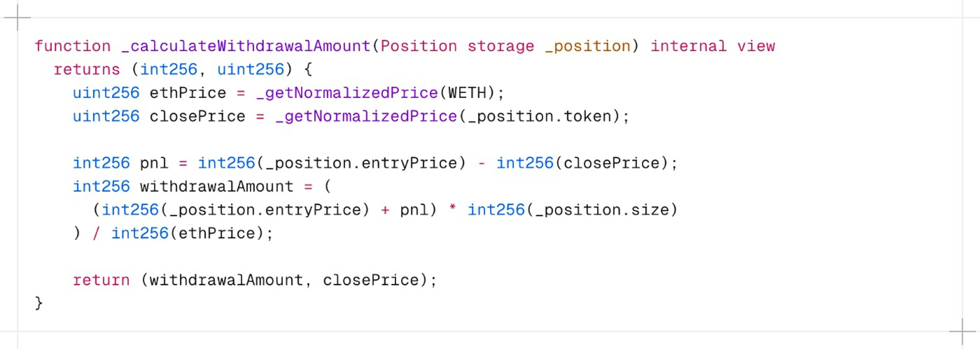Screen dimensions: 980x349
Task: Click the returns keyword
Action: coord(87,70)
